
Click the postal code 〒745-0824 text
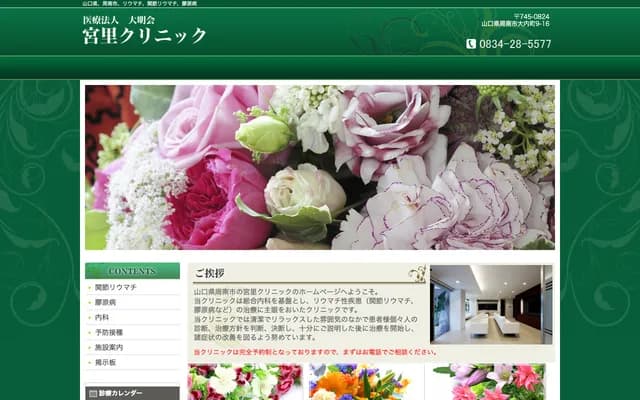tap(531, 16)
